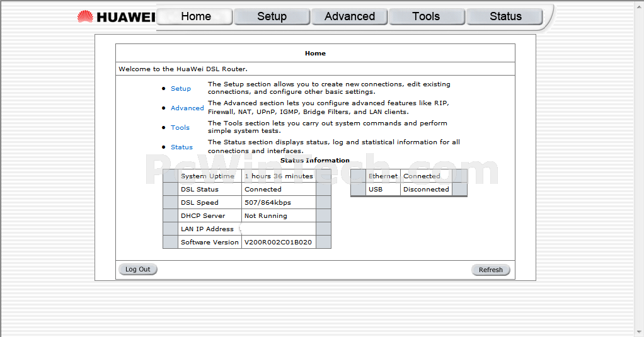This screenshot has height=337, width=644.
Task: Select the 'DSL Status' label cell
Action: [x=210, y=189]
